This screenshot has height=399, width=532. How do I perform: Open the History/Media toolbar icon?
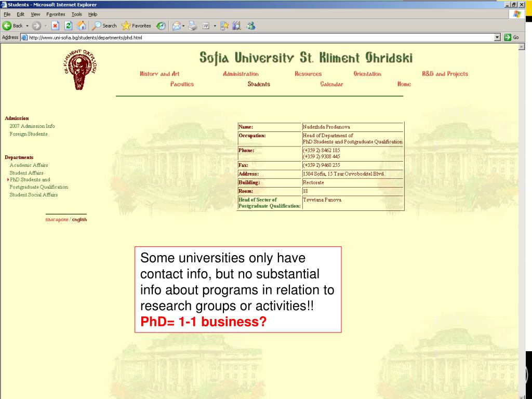coord(161,26)
